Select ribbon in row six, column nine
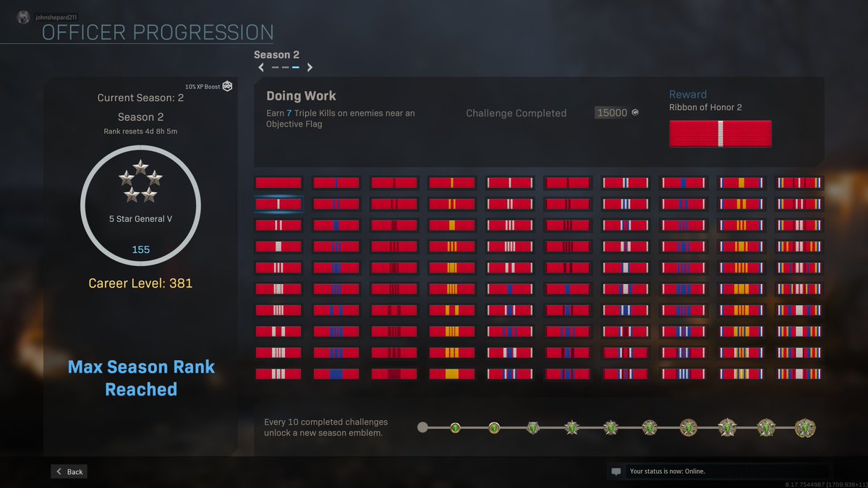Viewport: 868px width, 488px height. click(741, 289)
